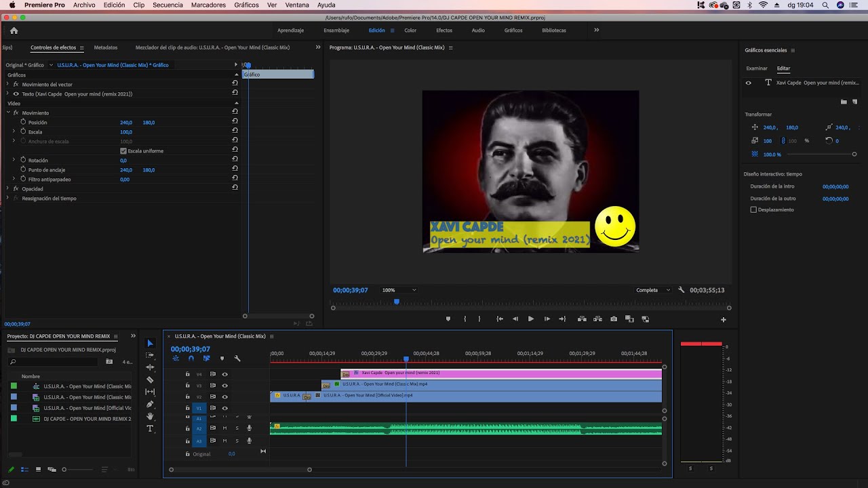Play the program monitor
Screen dimensions: 868x488
[x=531, y=319]
